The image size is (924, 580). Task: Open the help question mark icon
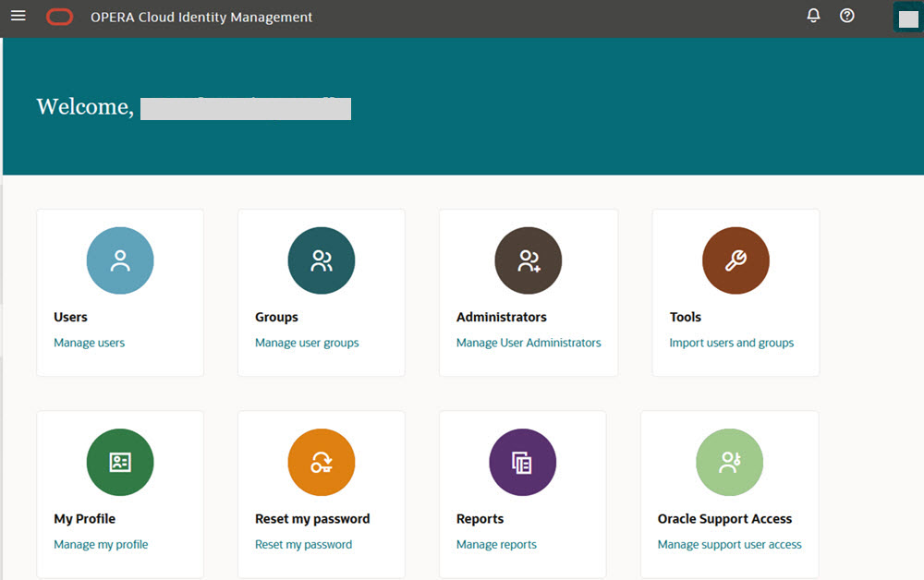846,16
